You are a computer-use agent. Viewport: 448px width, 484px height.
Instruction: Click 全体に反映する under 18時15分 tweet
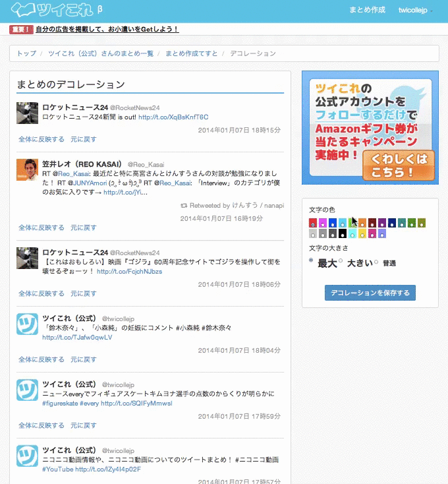[x=42, y=139]
